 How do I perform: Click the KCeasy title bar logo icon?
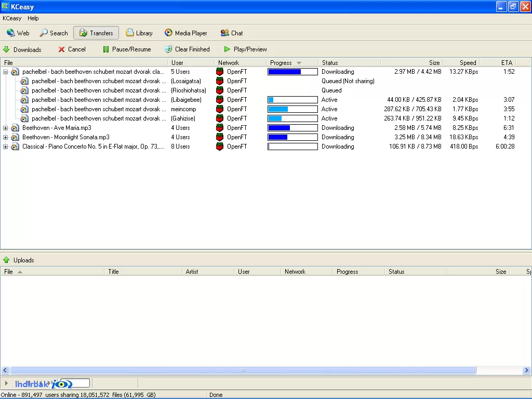point(5,6)
